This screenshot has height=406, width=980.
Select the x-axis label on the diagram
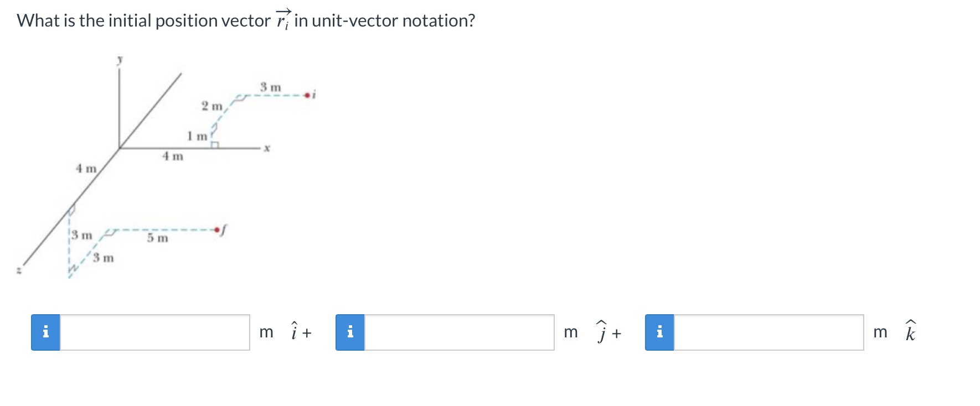click(x=267, y=147)
